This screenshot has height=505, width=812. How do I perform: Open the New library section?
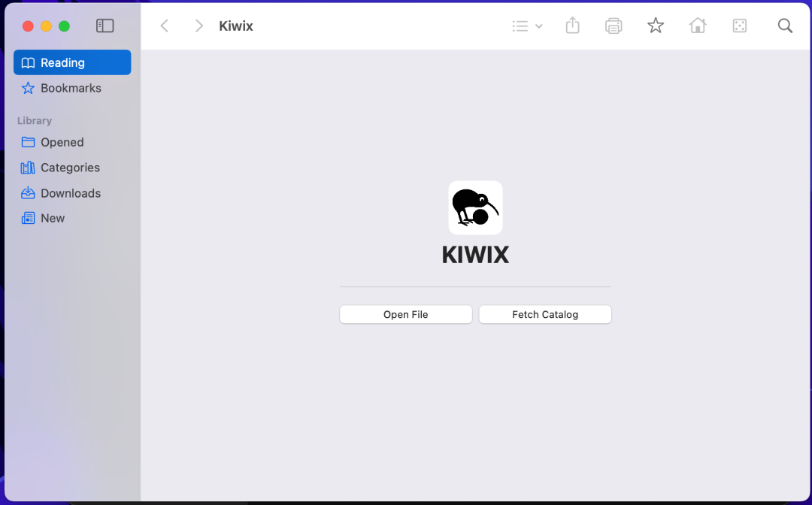[x=53, y=218]
